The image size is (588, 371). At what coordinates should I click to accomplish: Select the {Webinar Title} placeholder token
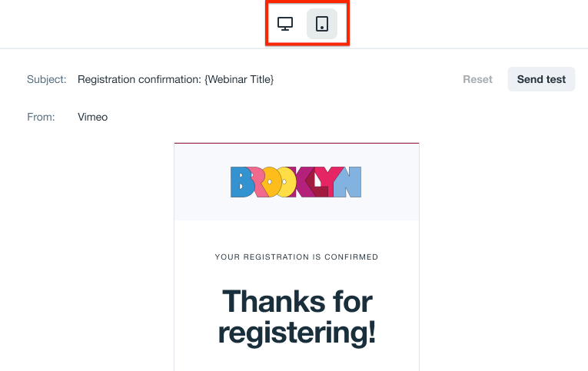pyautogui.click(x=238, y=79)
